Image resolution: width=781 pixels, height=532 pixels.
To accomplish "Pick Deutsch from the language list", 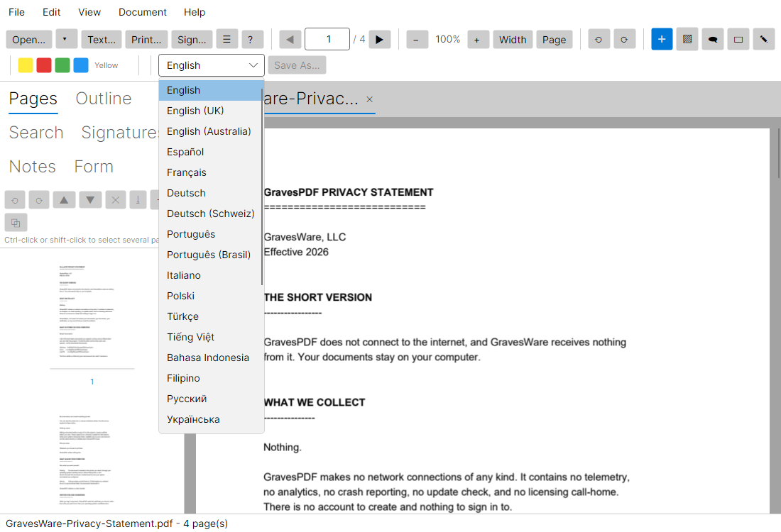I will [x=210, y=193].
